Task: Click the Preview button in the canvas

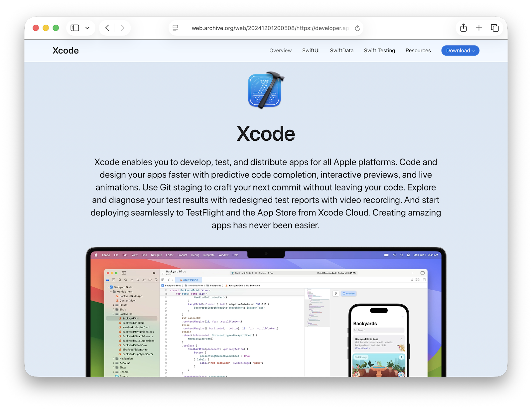Action: pos(349,294)
